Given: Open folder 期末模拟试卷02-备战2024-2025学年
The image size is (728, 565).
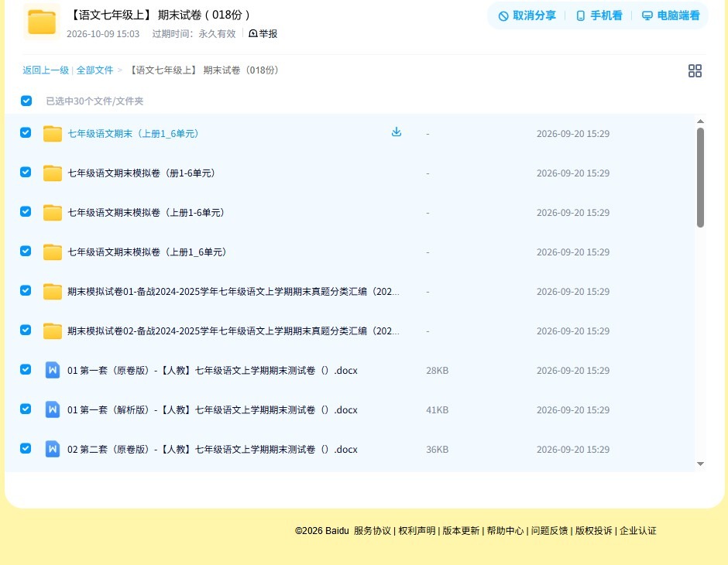Looking at the screenshot, I should (233, 330).
